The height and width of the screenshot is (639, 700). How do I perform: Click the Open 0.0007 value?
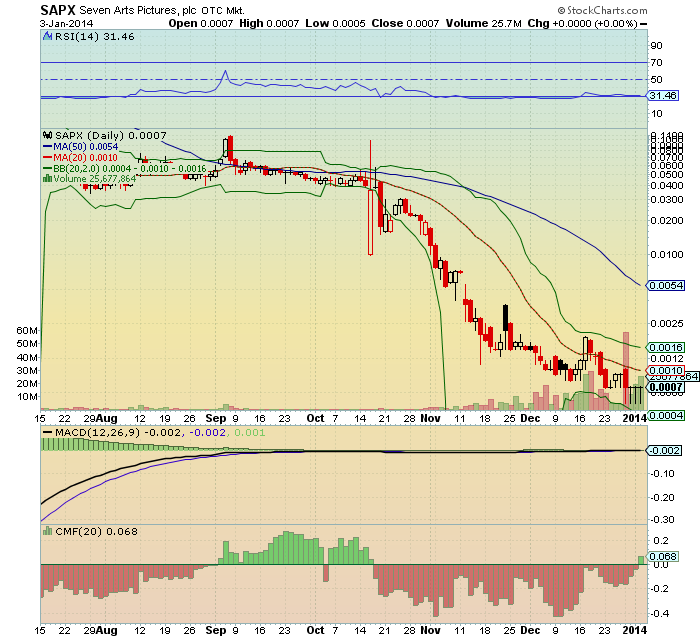[200, 23]
